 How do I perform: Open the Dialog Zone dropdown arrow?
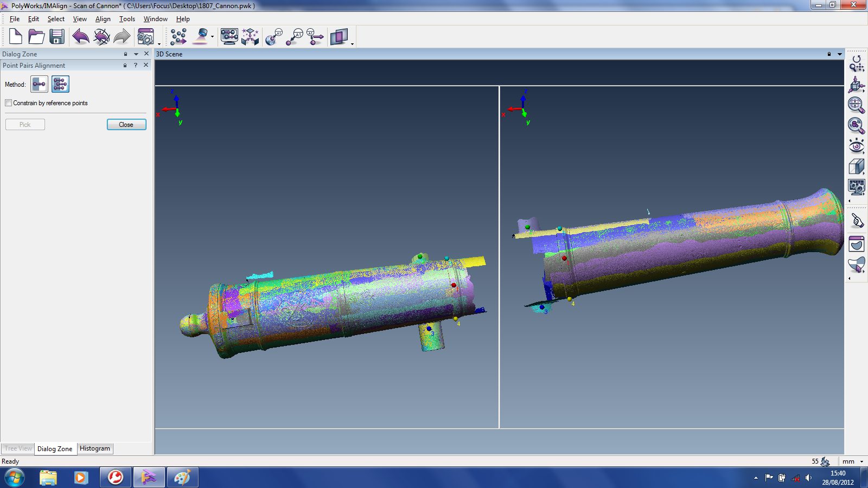tap(136, 54)
